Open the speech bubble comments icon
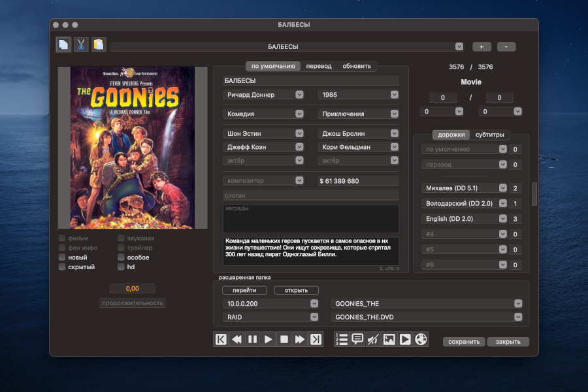Image resolution: width=588 pixels, height=392 pixels. (x=357, y=340)
